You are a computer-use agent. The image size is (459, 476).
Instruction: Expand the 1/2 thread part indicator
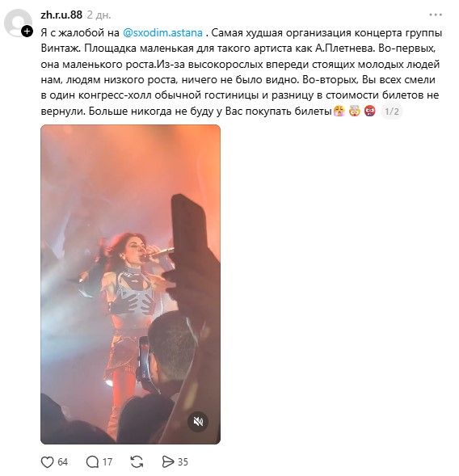point(392,112)
